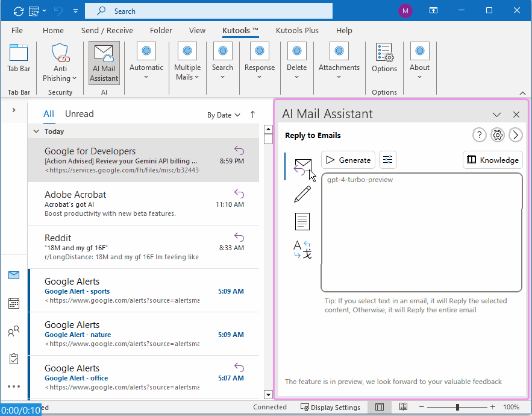Open Calendar from the left navigation bar

click(x=14, y=303)
